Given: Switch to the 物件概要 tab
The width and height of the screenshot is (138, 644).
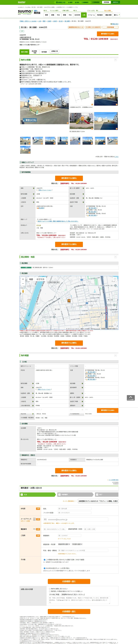Looking at the screenshot, I should (44, 52).
